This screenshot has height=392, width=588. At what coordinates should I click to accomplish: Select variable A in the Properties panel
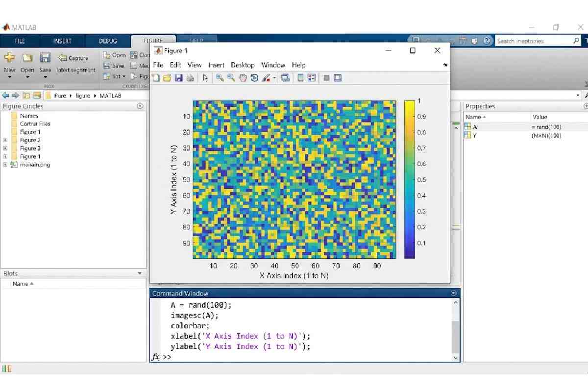click(475, 127)
